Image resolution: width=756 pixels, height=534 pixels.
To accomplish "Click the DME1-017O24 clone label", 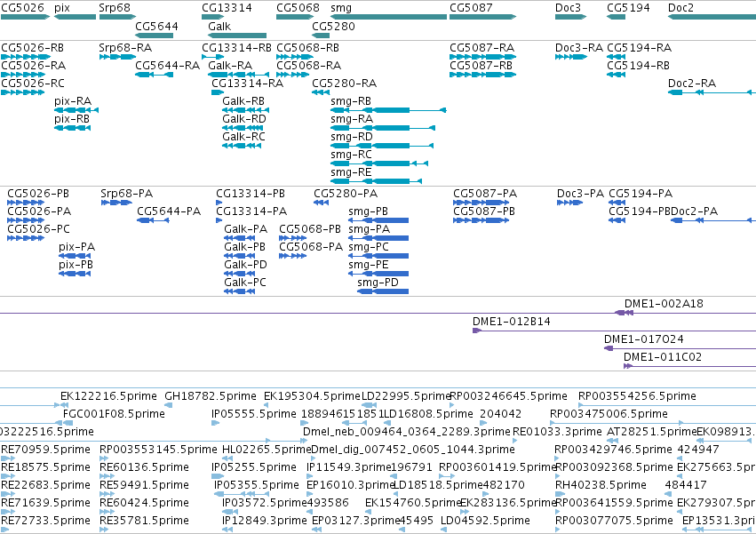I will [x=644, y=339].
